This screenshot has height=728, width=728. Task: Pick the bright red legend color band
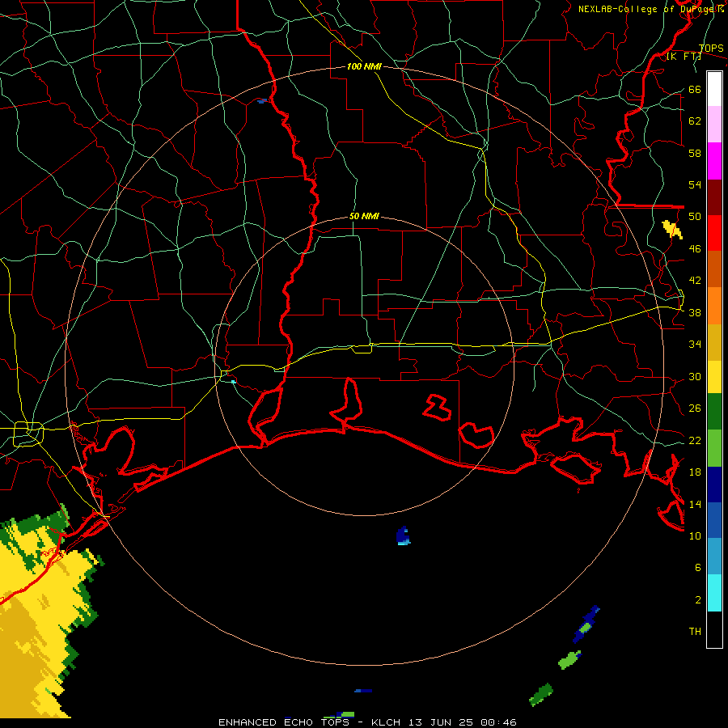click(714, 233)
